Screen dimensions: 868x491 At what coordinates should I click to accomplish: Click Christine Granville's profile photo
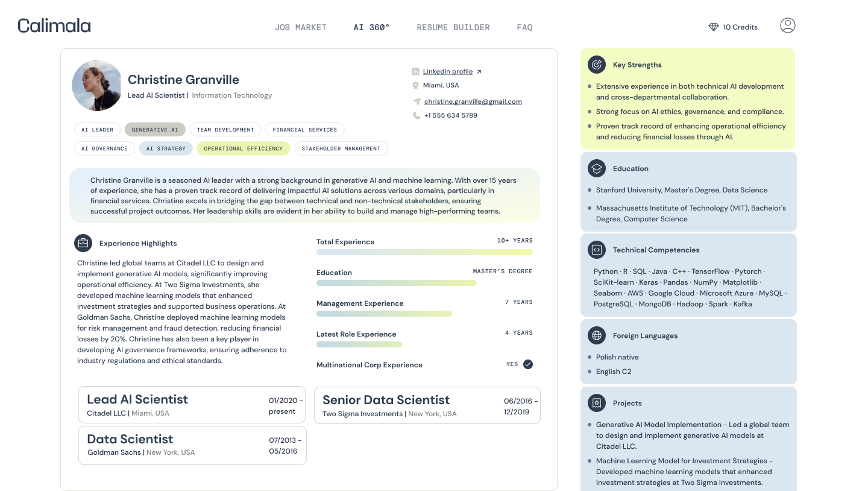click(97, 85)
